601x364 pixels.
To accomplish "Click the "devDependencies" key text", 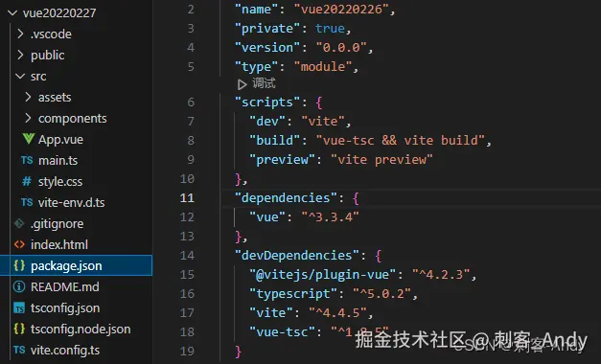I will point(297,256).
